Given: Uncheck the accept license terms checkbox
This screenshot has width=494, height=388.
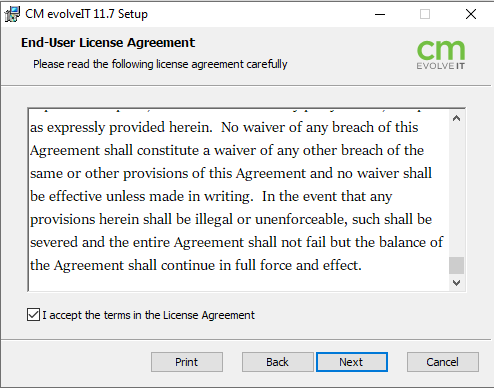Looking at the screenshot, I should tap(33, 315).
